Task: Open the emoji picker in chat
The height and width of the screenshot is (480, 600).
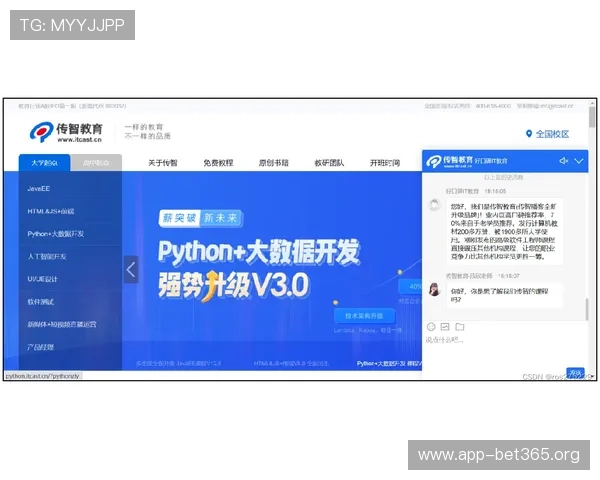Action: click(431, 327)
